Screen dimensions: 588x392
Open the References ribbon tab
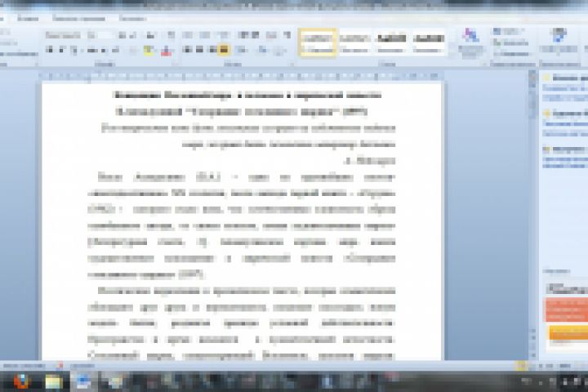133,19
